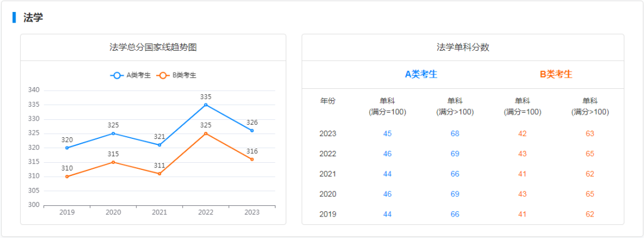Click the 2021 blue data point labeled 321

point(159,145)
